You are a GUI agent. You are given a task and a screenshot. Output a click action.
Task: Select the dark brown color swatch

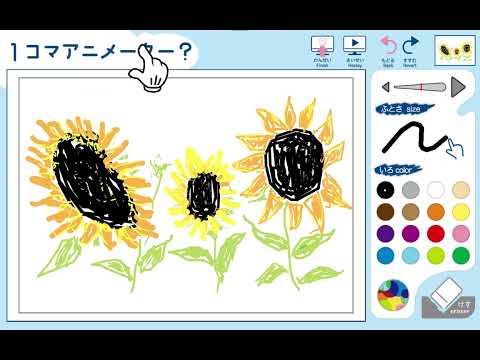pyautogui.click(x=386, y=212)
